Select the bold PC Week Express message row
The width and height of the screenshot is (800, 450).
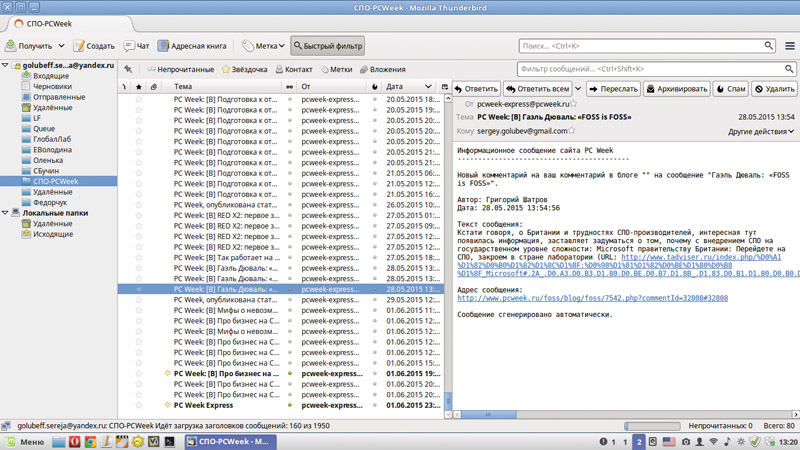tap(281, 405)
